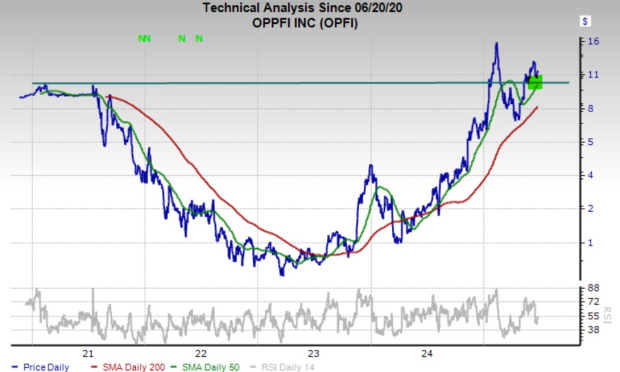620x372 pixels.
Task: Click the year 23 x-axis label
Action: coord(314,353)
